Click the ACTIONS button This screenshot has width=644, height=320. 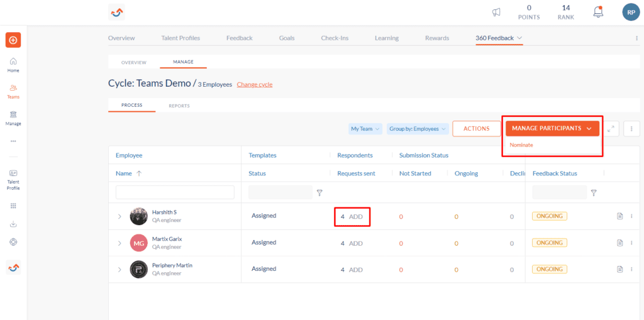click(x=477, y=129)
